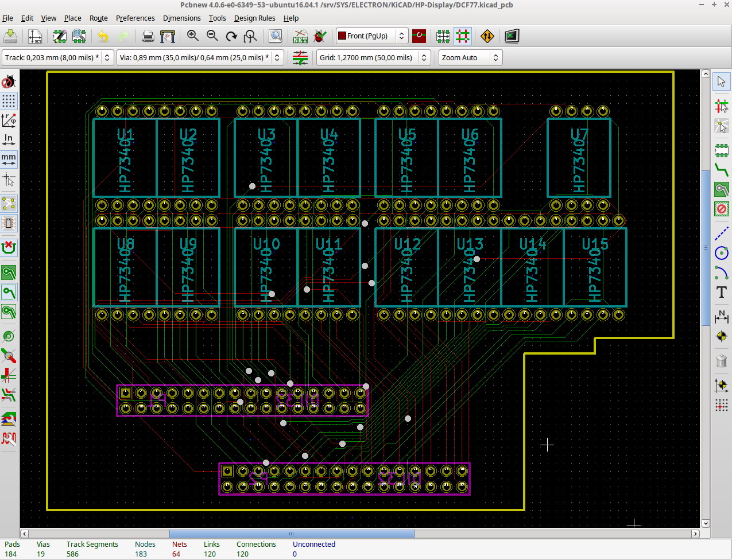Zoom out of the board view
Image resolution: width=732 pixels, height=560 pixels.
pos(212,36)
